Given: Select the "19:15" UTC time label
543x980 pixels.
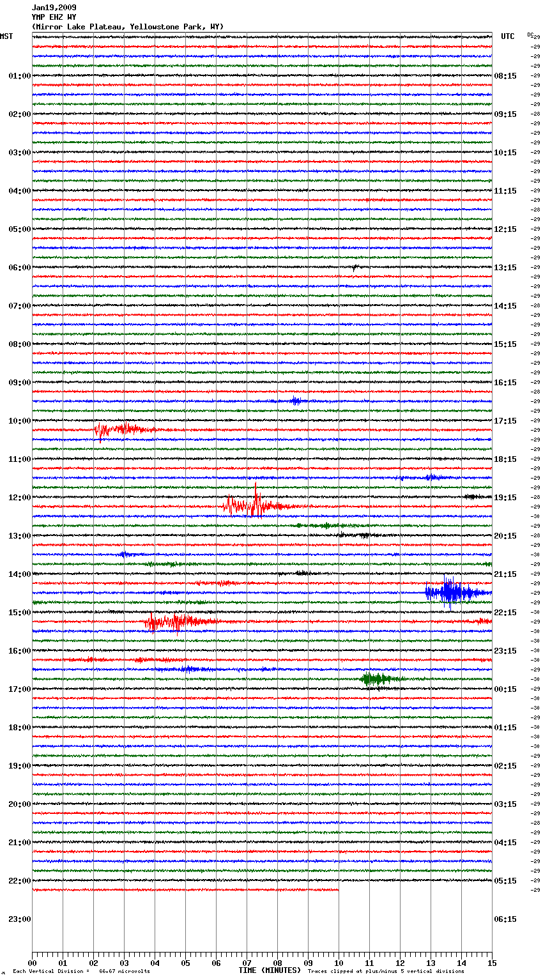Looking at the screenshot, I should tap(505, 498).
